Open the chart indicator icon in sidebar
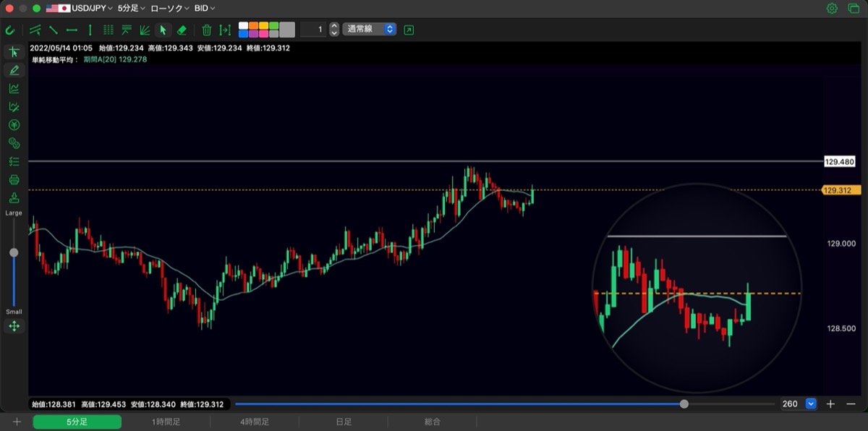Image resolution: width=868 pixels, height=431 pixels. pyautogui.click(x=14, y=88)
